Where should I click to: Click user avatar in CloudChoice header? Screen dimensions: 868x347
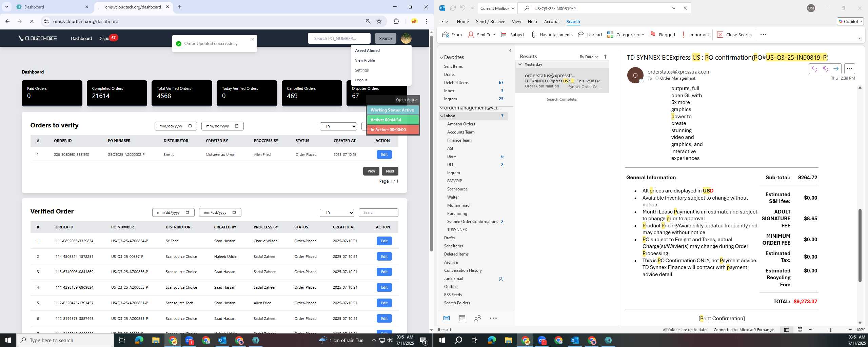(406, 38)
